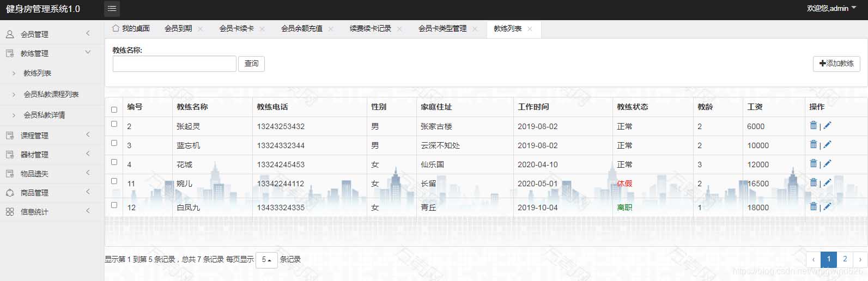
Task: Close the 教练列表 tab
Action: [530, 29]
